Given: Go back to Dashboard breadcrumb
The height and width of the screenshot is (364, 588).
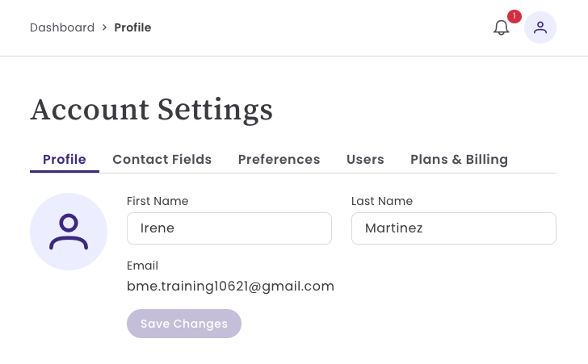Looking at the screenshot, I should tap(62, 27).
